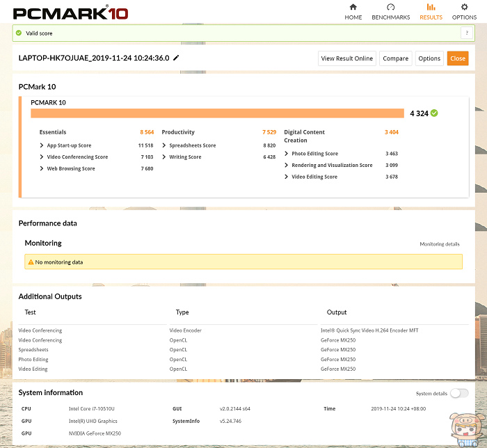
Task: Click the Home house icon
Action: point(353,7)
